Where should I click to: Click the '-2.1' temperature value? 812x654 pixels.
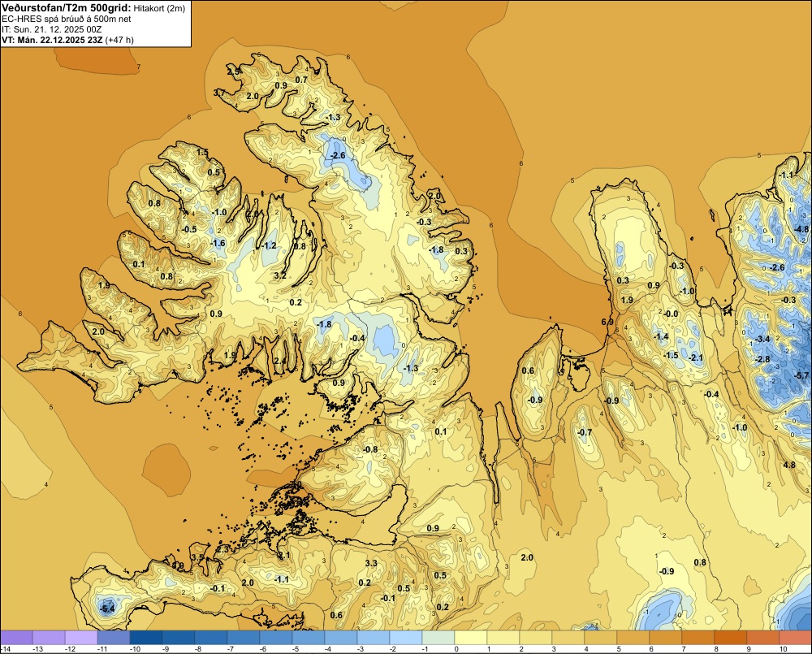(x=696, y=357)
